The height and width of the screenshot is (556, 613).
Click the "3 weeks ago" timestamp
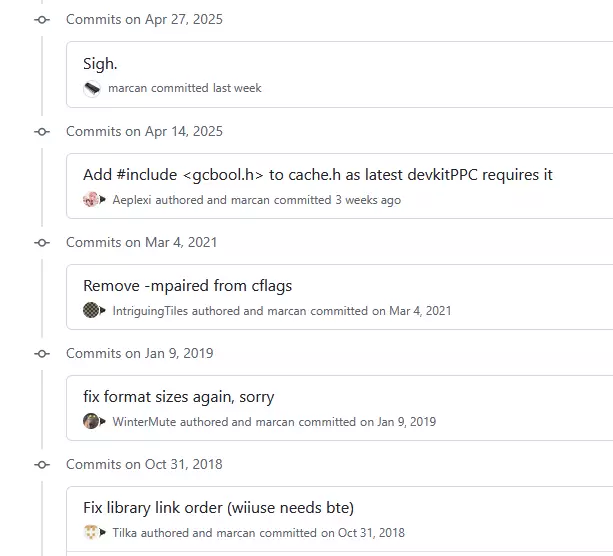(x=368, y=200)
